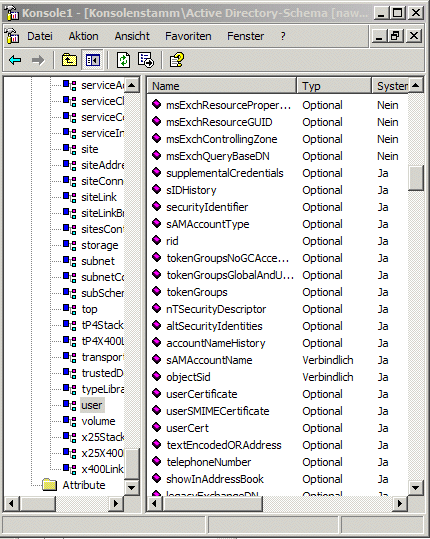Select the textEncodedORAddress attribute
This screenshot has height=539, width=430.
(x=224, y=445)
